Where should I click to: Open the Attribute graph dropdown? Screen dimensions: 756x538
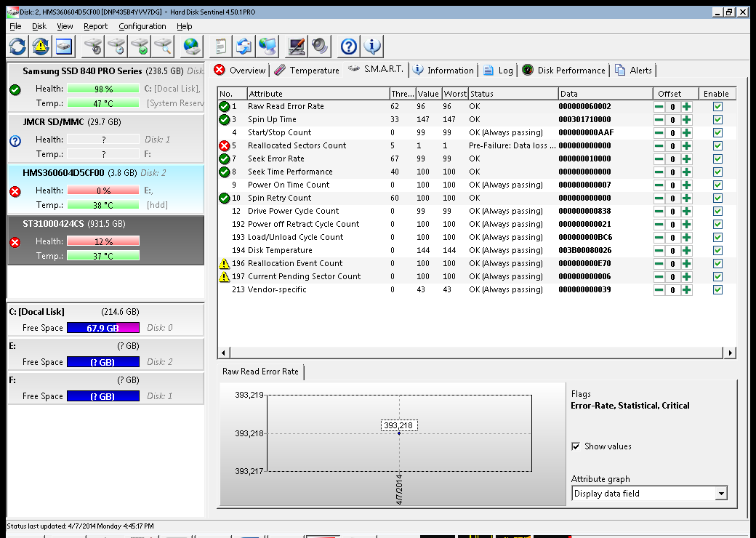(x=720, y=494)
